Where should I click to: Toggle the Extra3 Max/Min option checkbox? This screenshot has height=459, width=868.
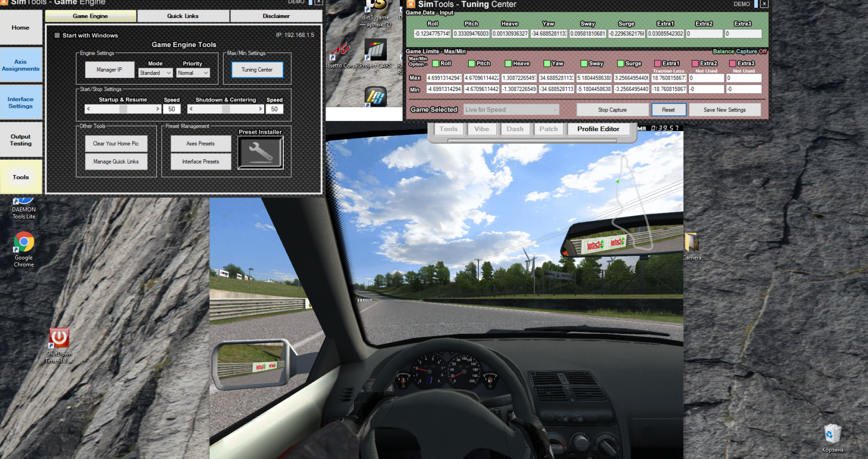pos(732,63)
